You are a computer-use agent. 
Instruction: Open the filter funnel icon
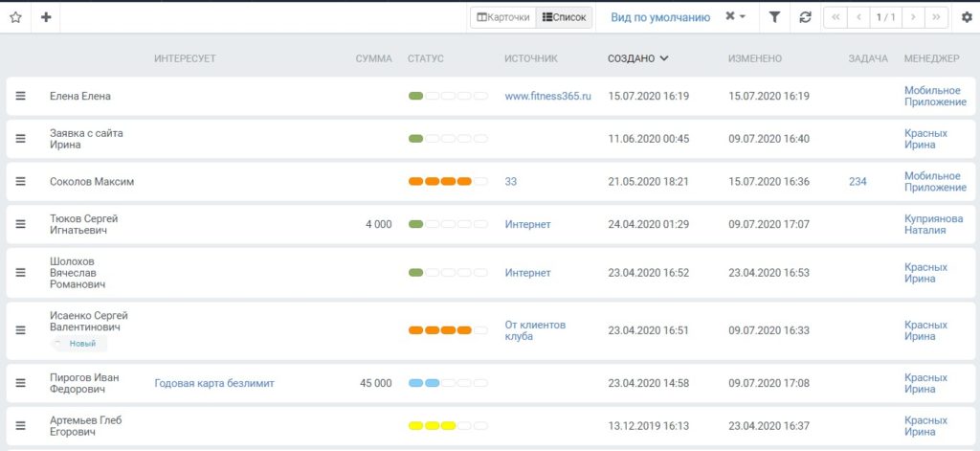(x=774, y=17)
